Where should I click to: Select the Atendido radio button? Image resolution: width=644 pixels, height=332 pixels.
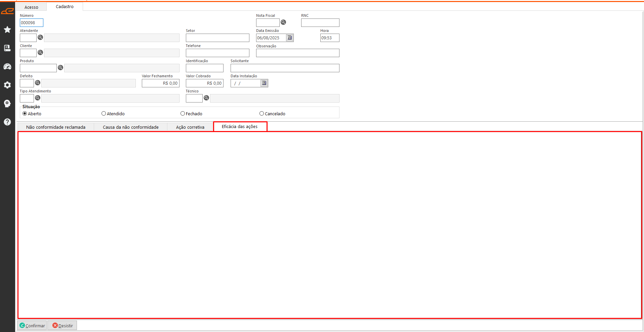tap(104, 114)
